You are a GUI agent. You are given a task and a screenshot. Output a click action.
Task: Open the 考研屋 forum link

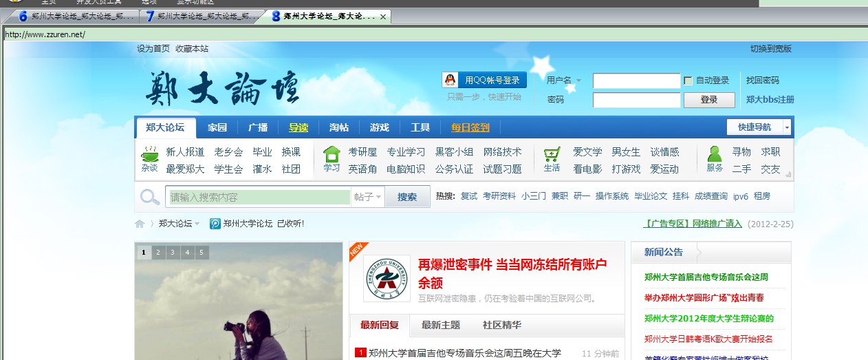(362, 152)
